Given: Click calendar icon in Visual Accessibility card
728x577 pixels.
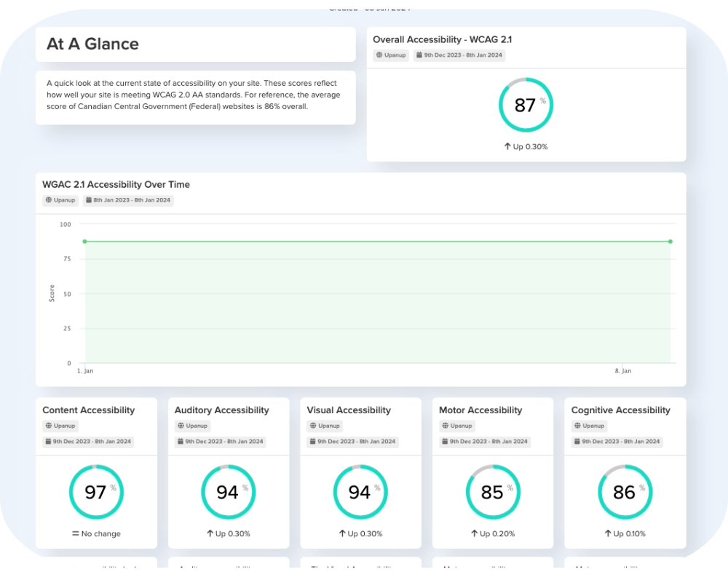Looking at the screenshot, I should [312, 442].
